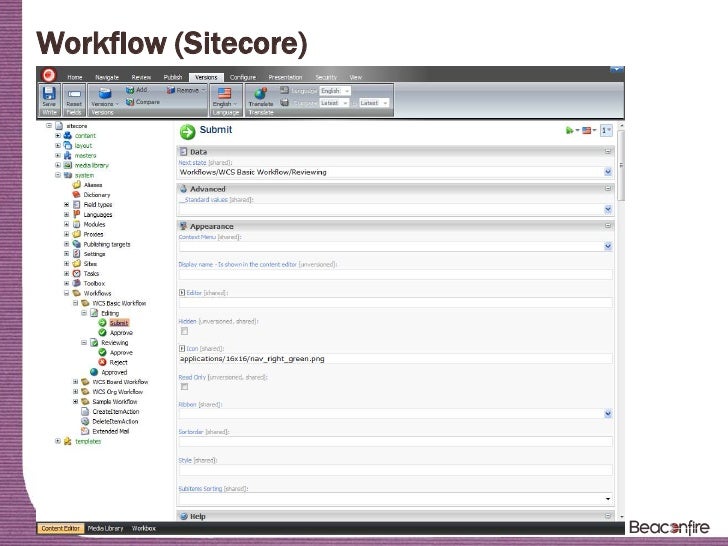Switch to the Publish ribbon tab
Image resolution: width=728 pixels, height=546 pixels.
[x=173, y=78]
